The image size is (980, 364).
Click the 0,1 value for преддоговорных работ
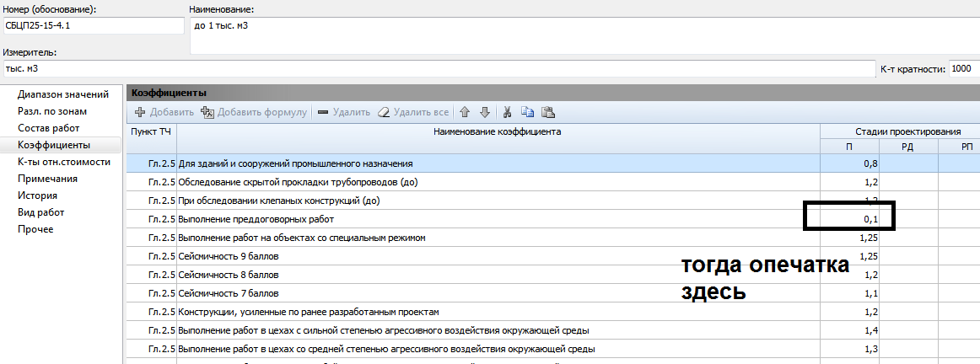point(849,219)
